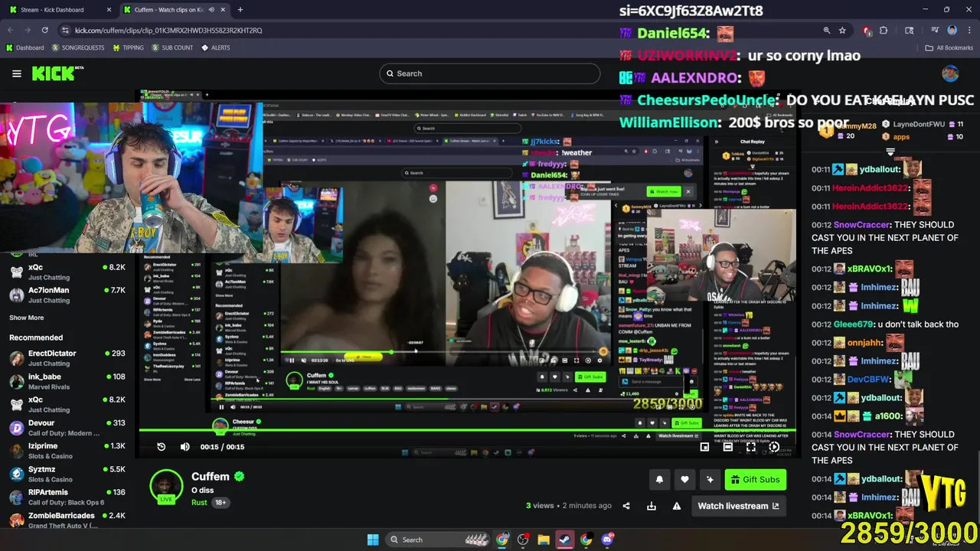
Task: Reload the page with refresh icon
Action: click(45, 30)
